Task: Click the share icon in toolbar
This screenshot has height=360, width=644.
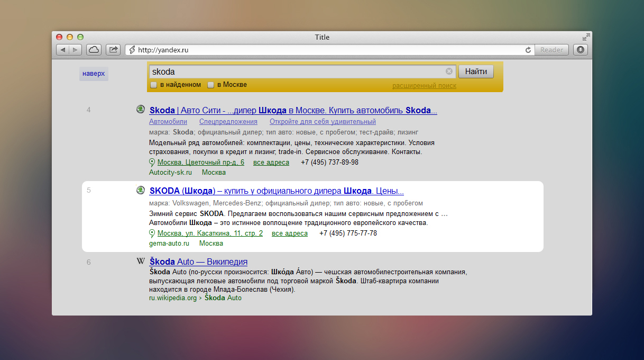Action: click(113, 50)
